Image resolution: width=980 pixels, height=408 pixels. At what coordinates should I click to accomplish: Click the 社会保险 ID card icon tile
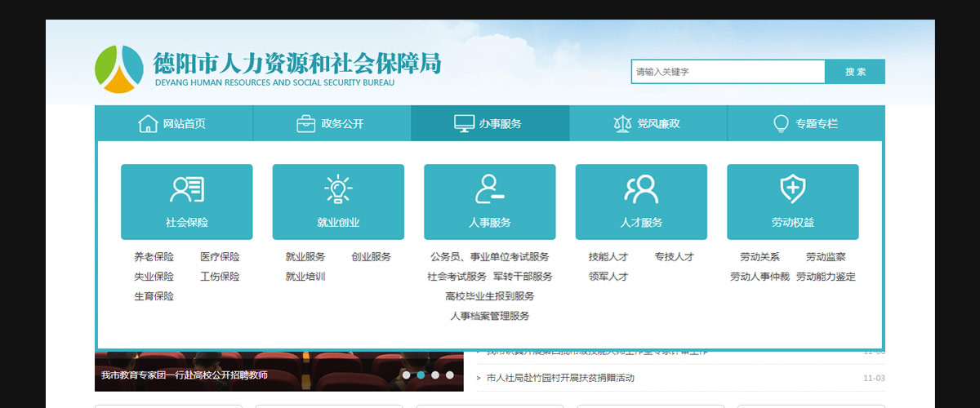187,202
